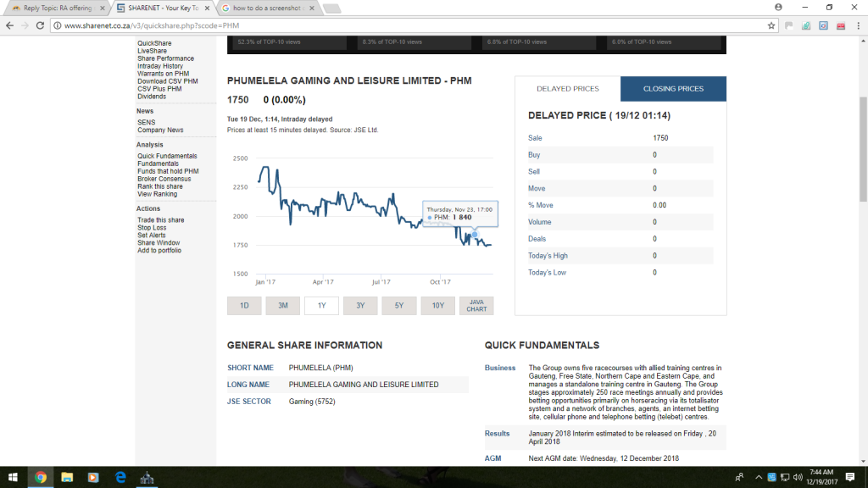Open the Broker Consensus link
Image resolution: width=868 pixels, height=488 pixels.
point(164,179)
